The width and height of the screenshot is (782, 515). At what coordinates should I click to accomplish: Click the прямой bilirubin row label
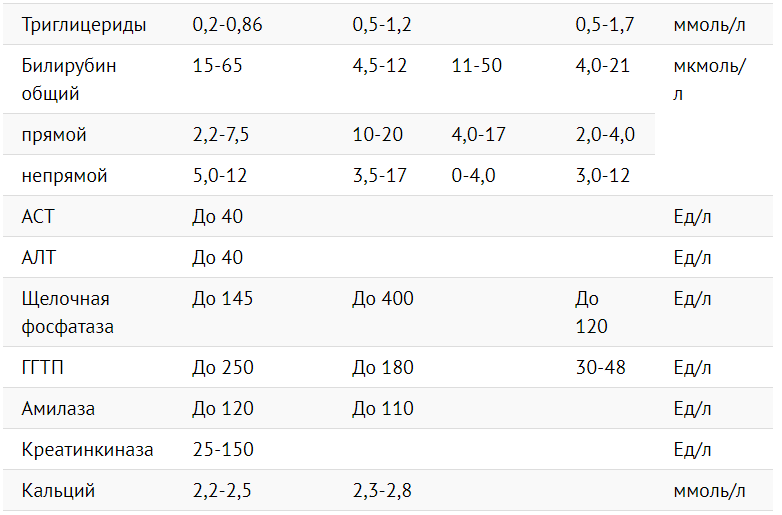(54, 135)
